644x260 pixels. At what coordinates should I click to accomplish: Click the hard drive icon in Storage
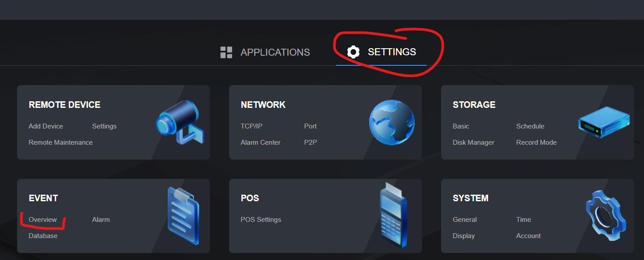coord(604,121)
